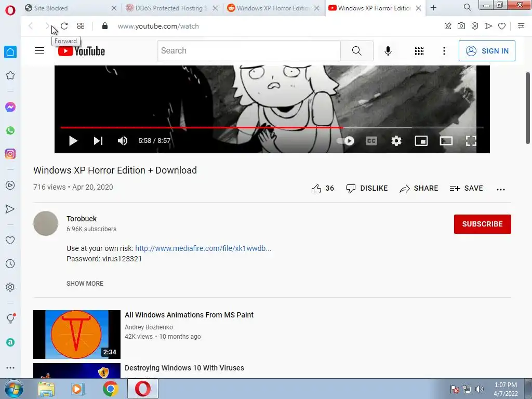Image resolution: width=532 pixels, height=399 pixels.
Task: Toggle theater mode
Action: click(x=446, y=141)
